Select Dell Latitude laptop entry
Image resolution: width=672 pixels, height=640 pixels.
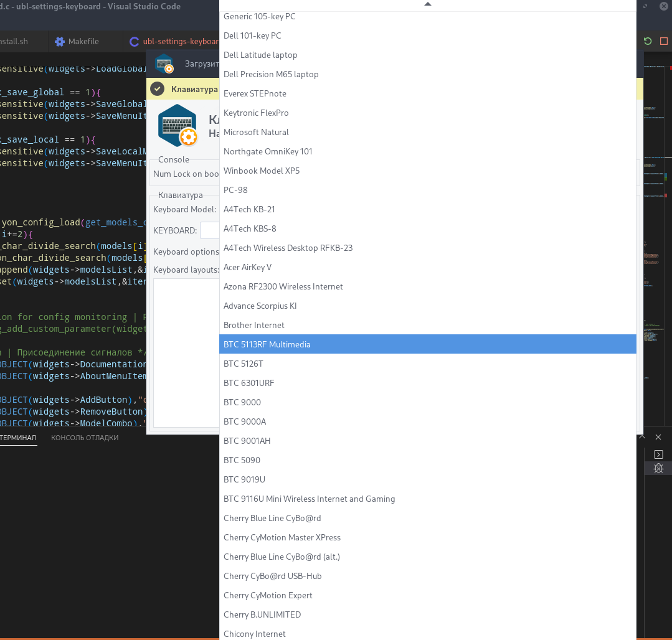427,55
